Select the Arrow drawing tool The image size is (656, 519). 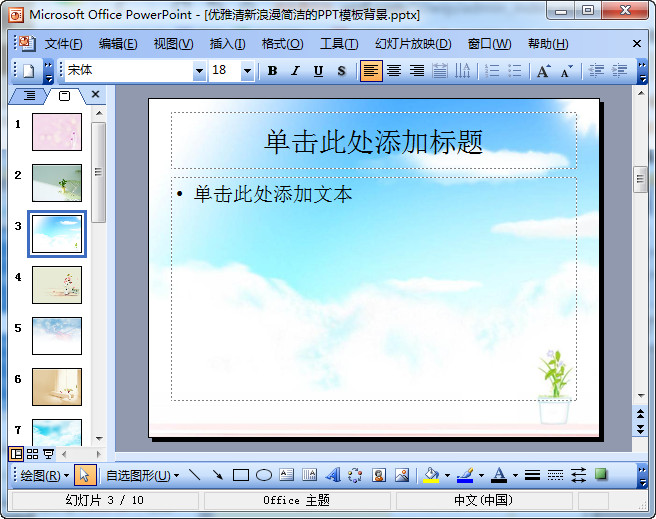[x=218, y=475]
